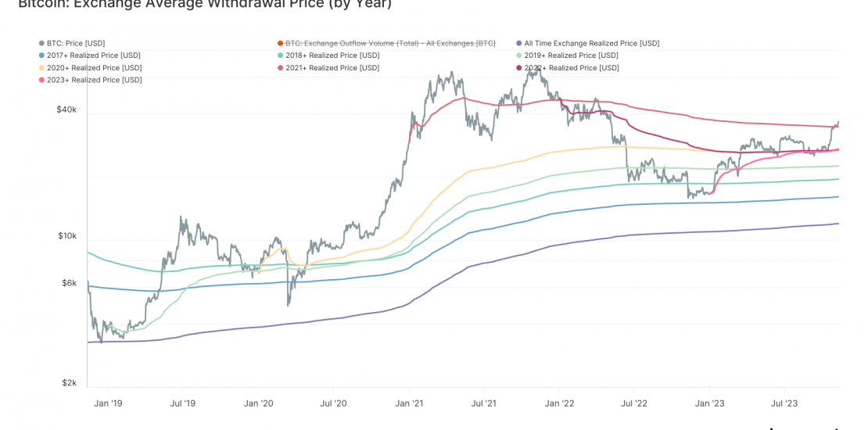Click the teal 2018+ Realized Price dot

281,56
